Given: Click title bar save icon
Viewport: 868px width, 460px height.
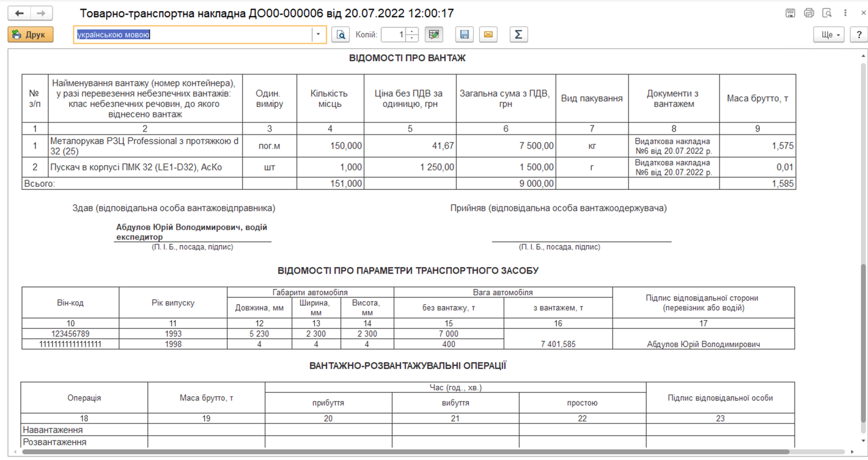Looking at the screenshot, I should coord(790,13).
